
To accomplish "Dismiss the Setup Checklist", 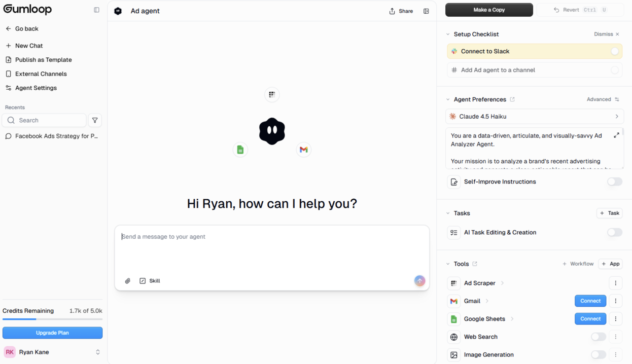I will click(x=607, y=34).
